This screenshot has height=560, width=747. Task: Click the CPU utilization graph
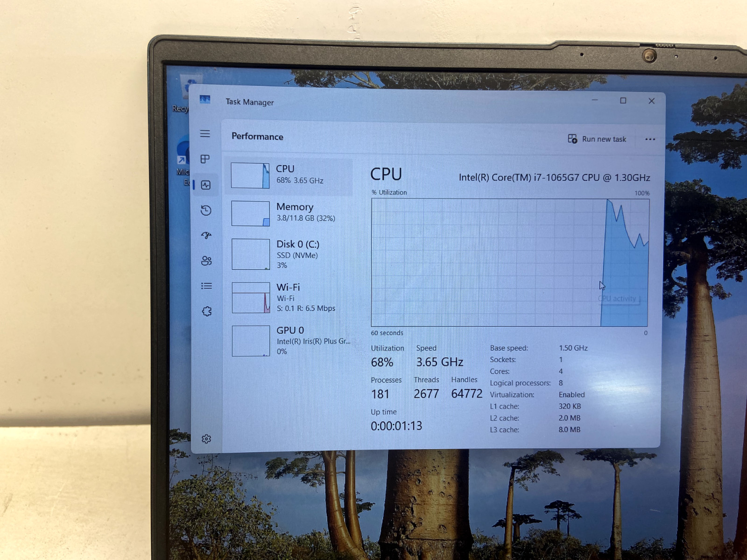coord(510,263)
